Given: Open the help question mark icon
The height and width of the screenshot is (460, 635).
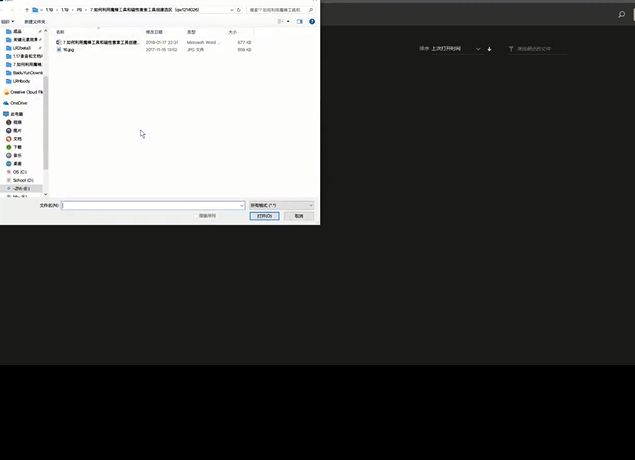Looking at the screenshot, I should (x=312, y=21).
